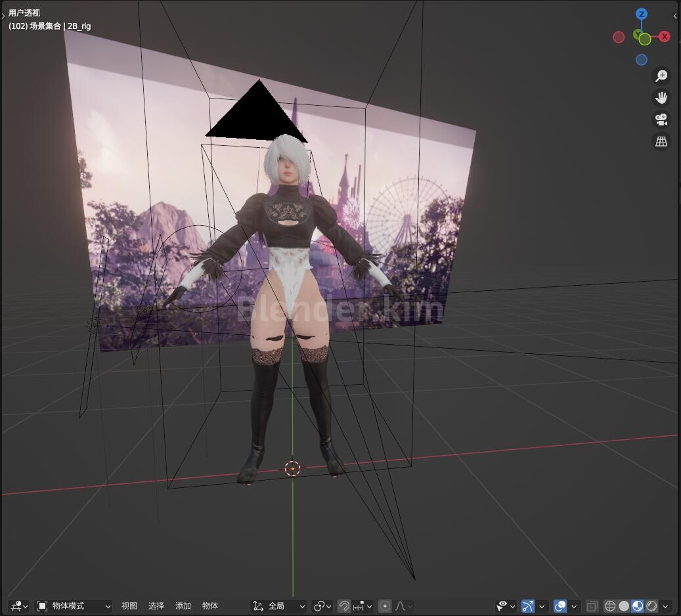Open the 选择 menu
Viewport: 681px width, 616px height.
coord(156,606)
